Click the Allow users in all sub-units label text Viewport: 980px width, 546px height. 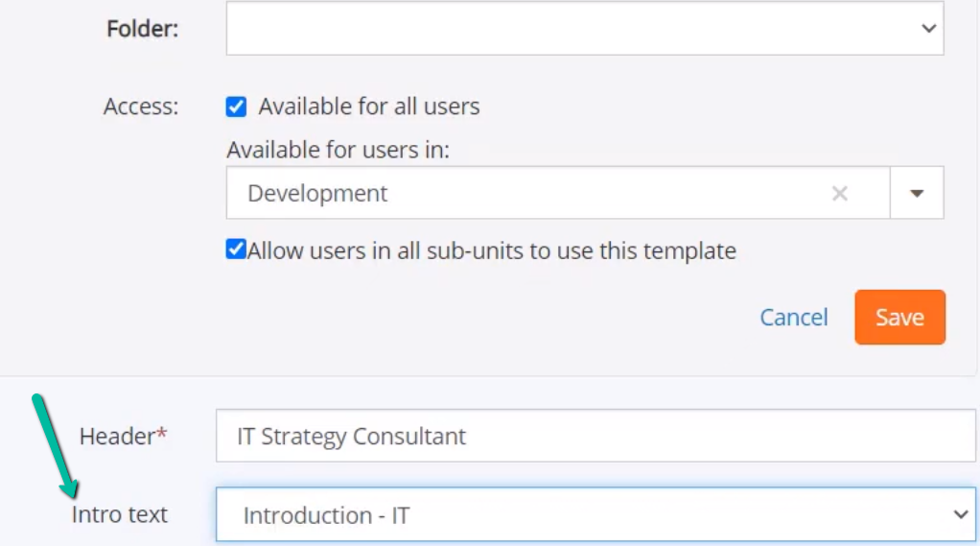point(492,250)
